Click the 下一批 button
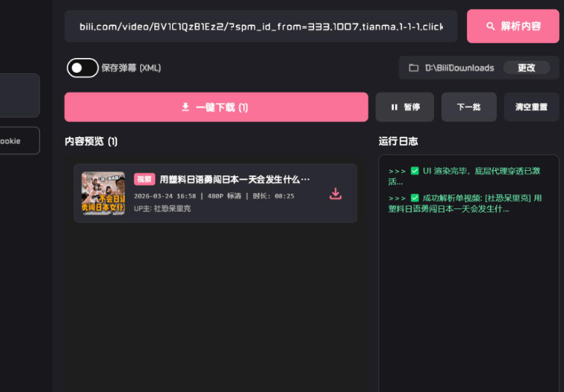The height and width of the screenshot is (392, 564). [468, 106]
